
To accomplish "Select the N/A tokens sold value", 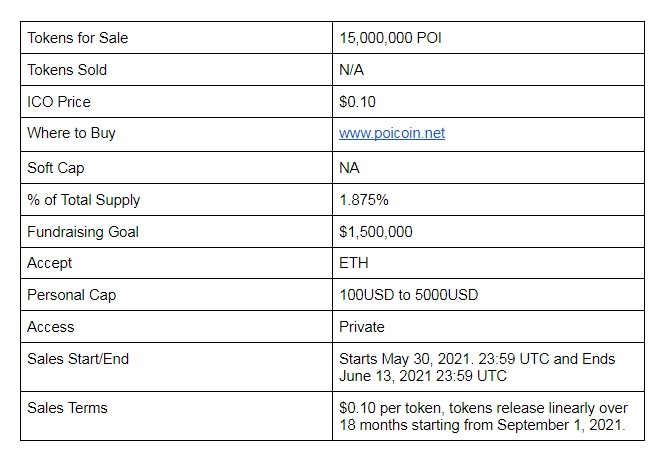I will 351,70.
